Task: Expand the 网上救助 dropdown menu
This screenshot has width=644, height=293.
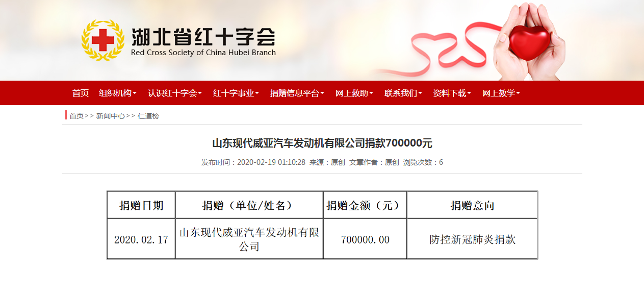Action: [x=354, y=93]
